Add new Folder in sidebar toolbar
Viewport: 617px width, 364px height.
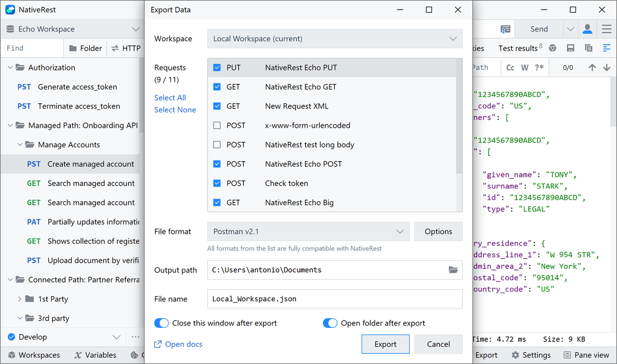point(85,48)
